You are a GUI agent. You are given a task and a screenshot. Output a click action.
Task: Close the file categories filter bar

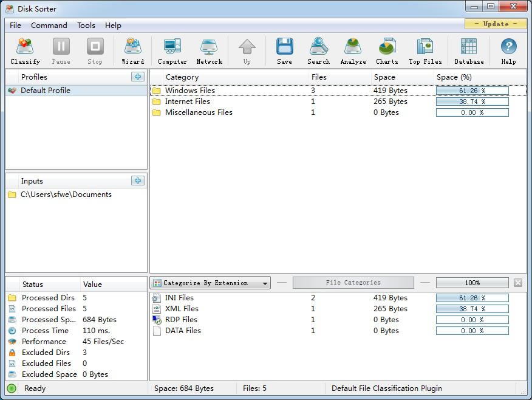click(518, 283)
